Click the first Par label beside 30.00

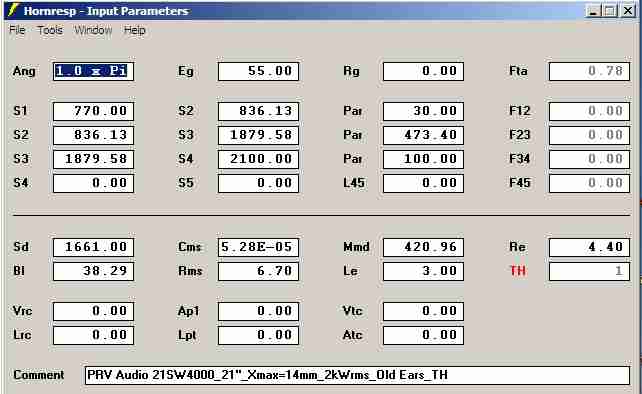tap(353, 111)
